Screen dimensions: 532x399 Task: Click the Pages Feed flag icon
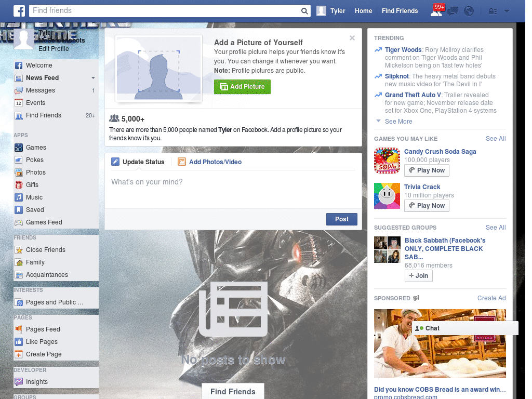pyautogui.click(x=19, y=329)
